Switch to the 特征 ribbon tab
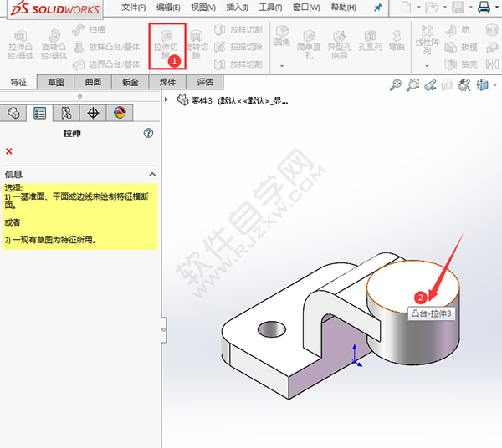Image resolution: width=502 pixels, height=448 pixels. tap(18, 82)
